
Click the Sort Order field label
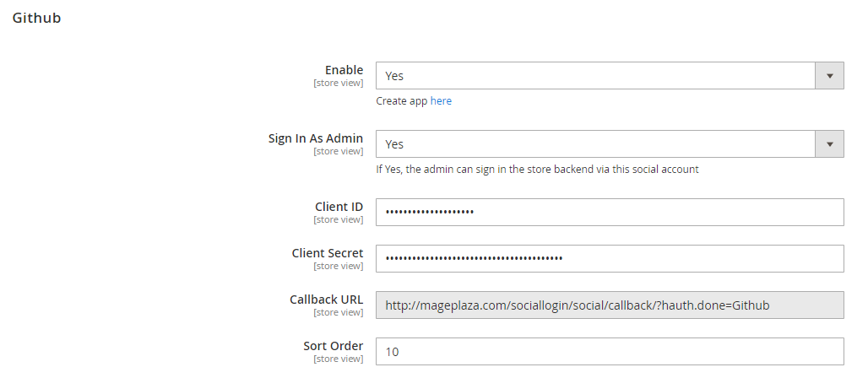pos(334,346)
